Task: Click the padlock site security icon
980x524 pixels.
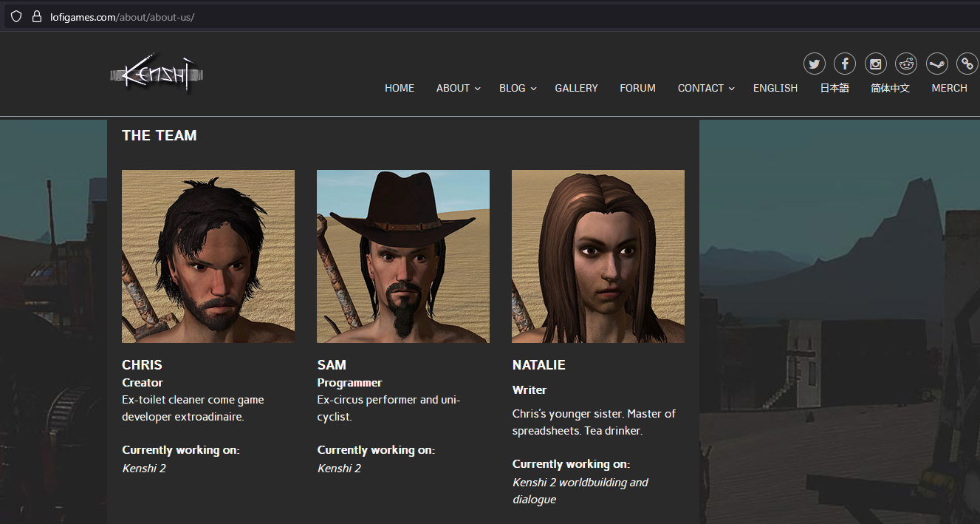Action: [x=36, y=16]
